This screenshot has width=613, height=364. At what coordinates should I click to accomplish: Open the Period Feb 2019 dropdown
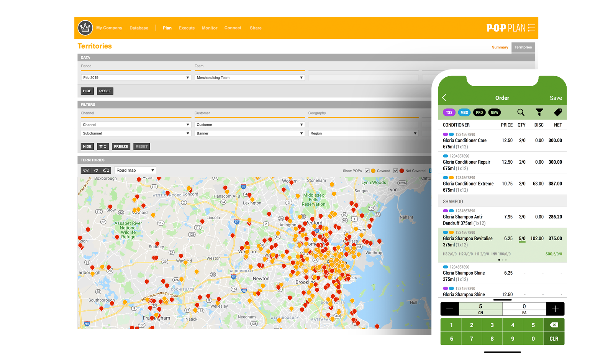136,77
